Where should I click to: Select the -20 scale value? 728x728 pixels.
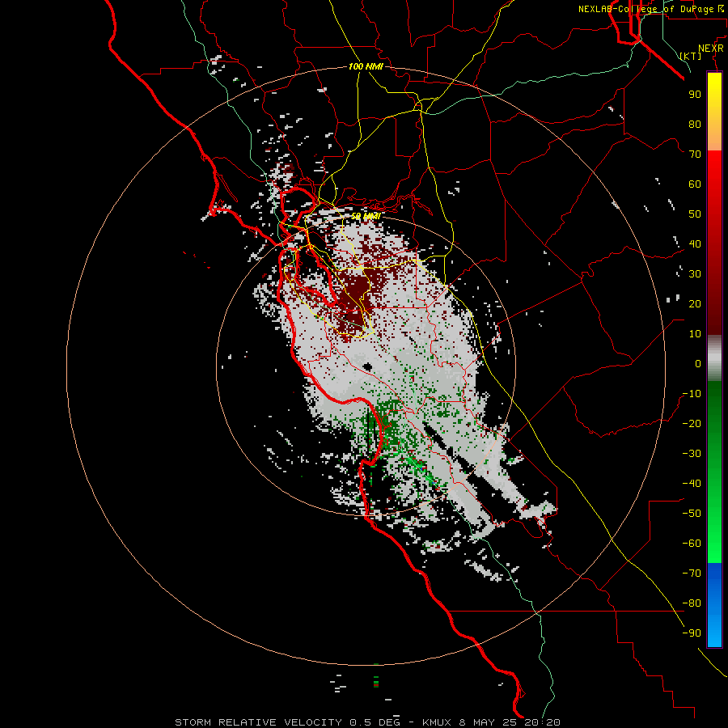[692, 423]
